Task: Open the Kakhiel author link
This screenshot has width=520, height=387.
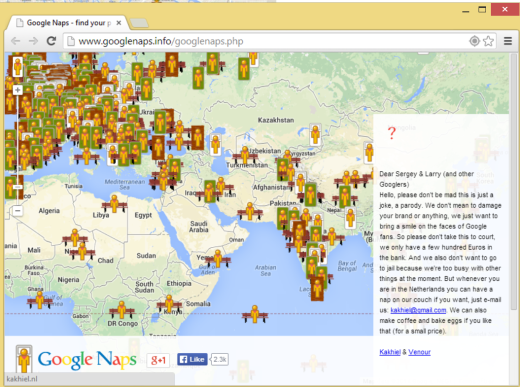Action: (390, 352)
